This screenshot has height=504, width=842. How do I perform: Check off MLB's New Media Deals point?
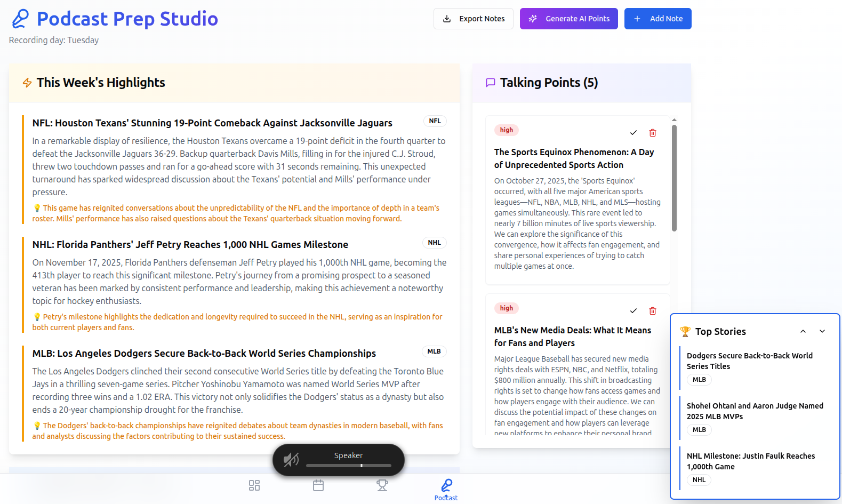click(633, 311)
